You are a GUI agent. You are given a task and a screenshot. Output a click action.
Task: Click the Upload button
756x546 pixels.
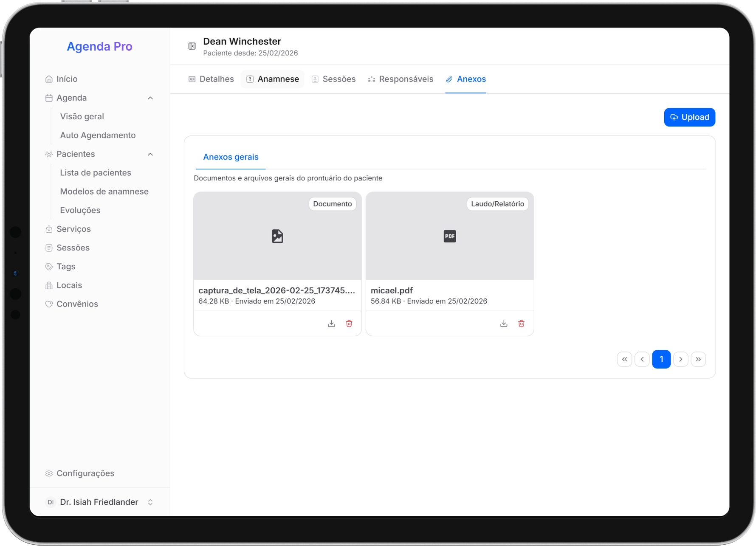(689, 117)
